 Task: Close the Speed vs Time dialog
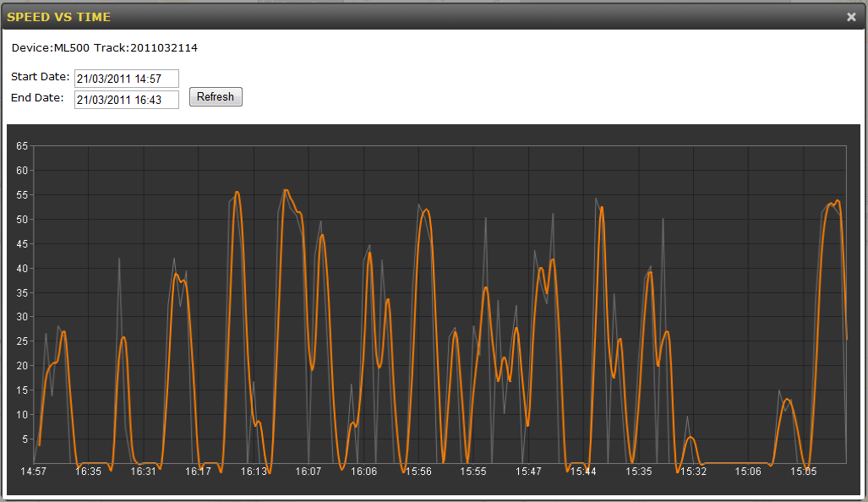(x=851, y=17)
